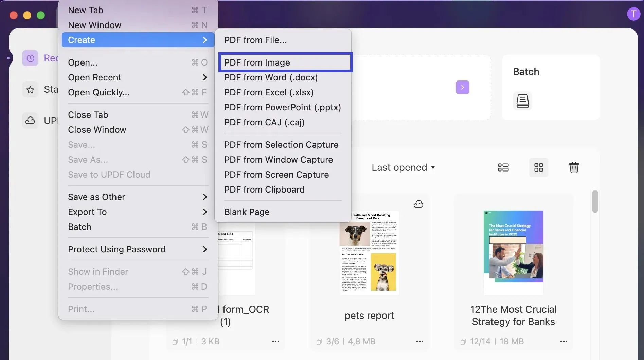Open the account avatar in the top-right corner

633,14
